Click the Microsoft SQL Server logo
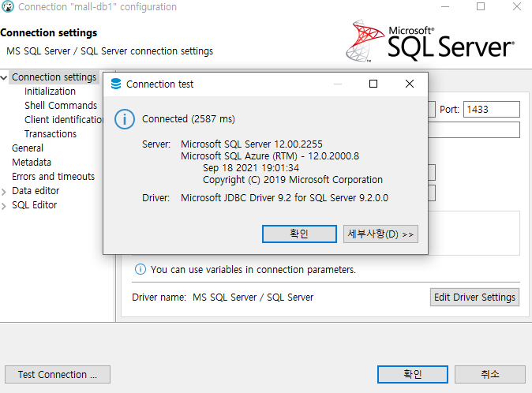This screenshot has width=532, height=393. 430,41
